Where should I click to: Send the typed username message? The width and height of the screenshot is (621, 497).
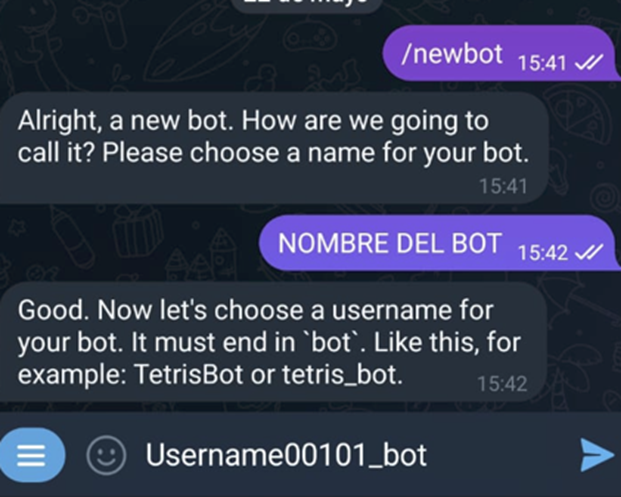coord(596,456)
